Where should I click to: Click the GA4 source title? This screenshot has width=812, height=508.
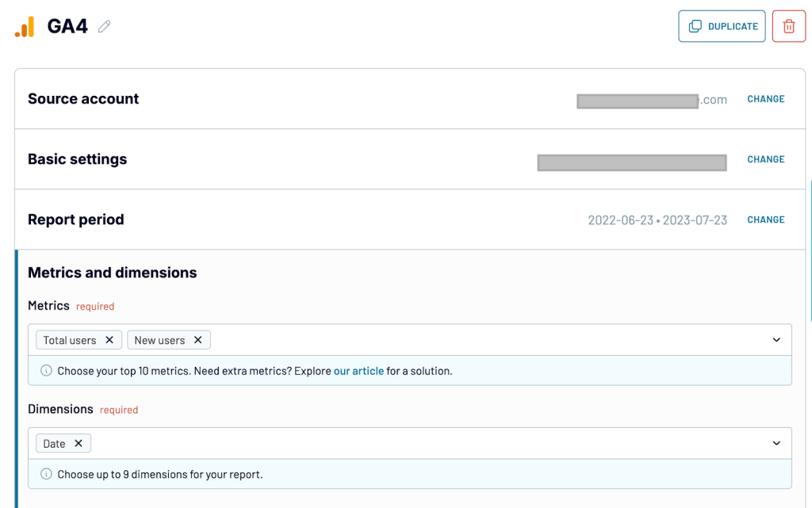pos(67,26)
